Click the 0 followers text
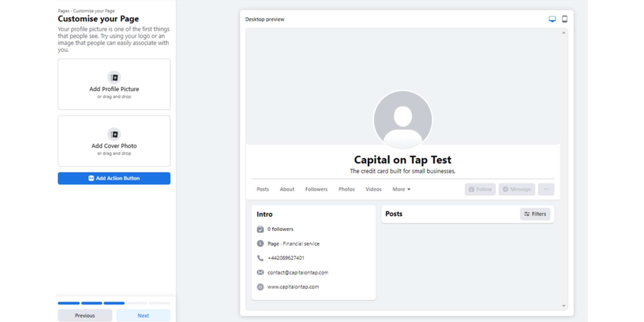The width and height of the screenshot is (644, 322). pyautogui.click(x=280, y=229)
